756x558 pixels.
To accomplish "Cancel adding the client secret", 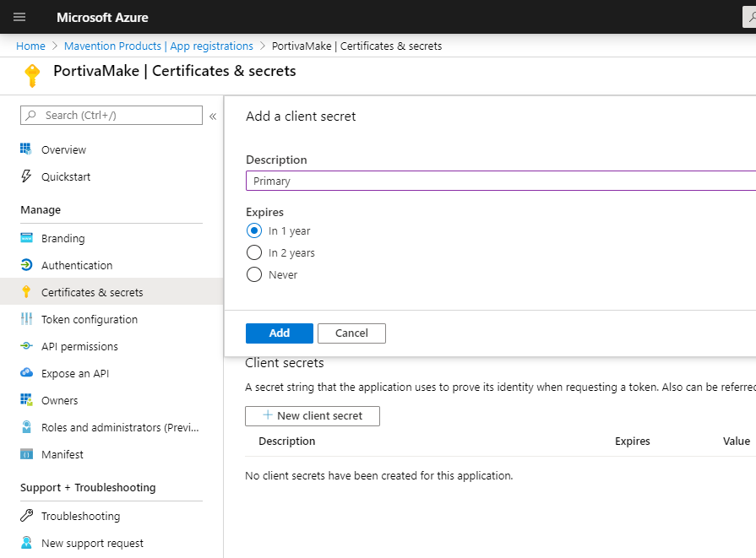I will pos(351,333).
